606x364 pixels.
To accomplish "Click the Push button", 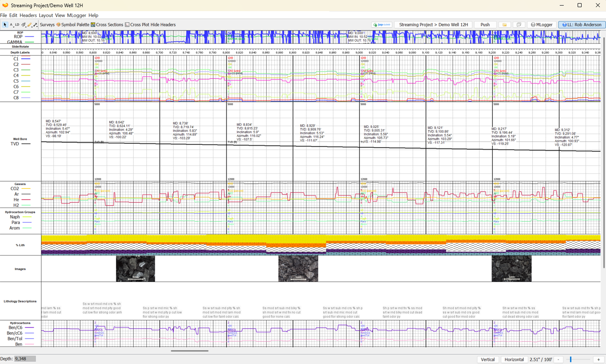I will point(485,25).
